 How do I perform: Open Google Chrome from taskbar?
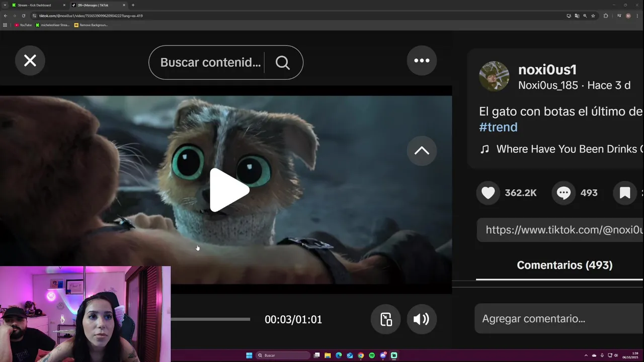(x=361, y=355)
